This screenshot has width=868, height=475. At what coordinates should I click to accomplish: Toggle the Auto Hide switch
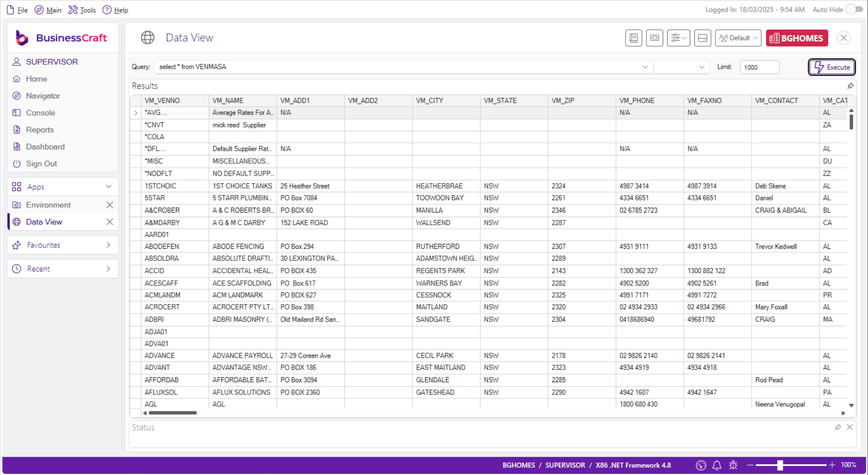click(x=854, y=9)
